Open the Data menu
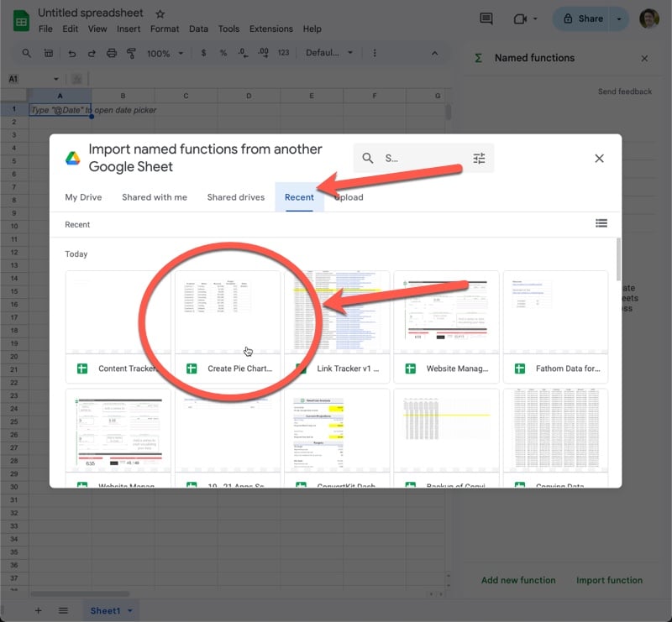 198,29
